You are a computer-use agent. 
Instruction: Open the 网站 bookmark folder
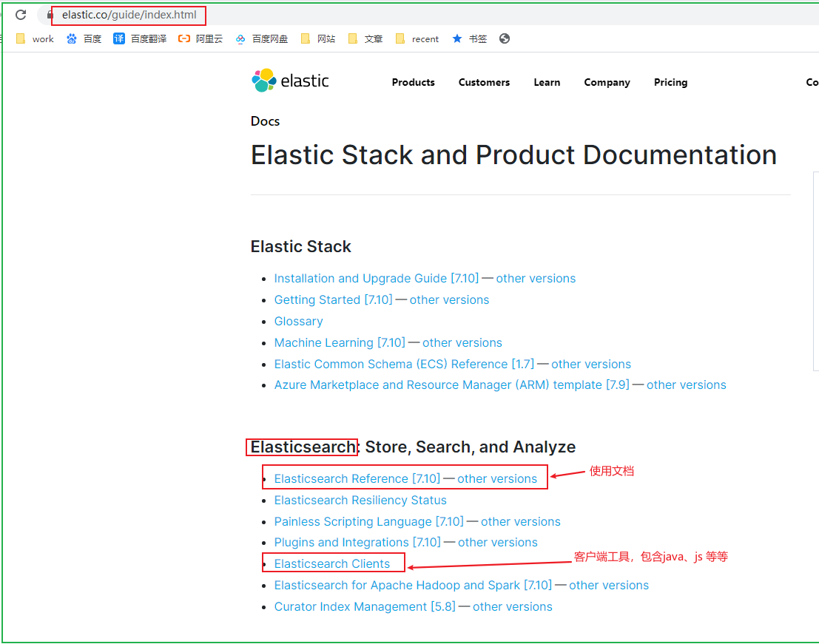click(x=317, y=38)
